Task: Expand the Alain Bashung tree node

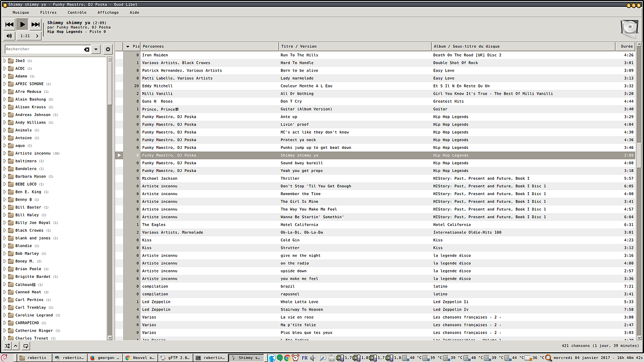Action: point(5,99)
